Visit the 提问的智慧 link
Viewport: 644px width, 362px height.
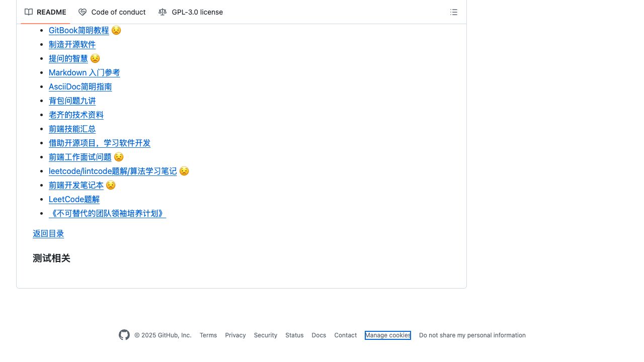pos(68,58)
